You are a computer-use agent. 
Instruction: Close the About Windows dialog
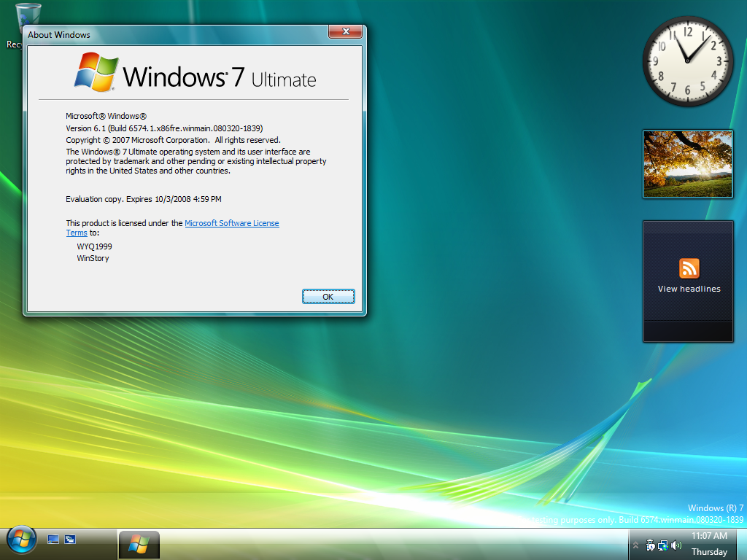pos(345,32)
